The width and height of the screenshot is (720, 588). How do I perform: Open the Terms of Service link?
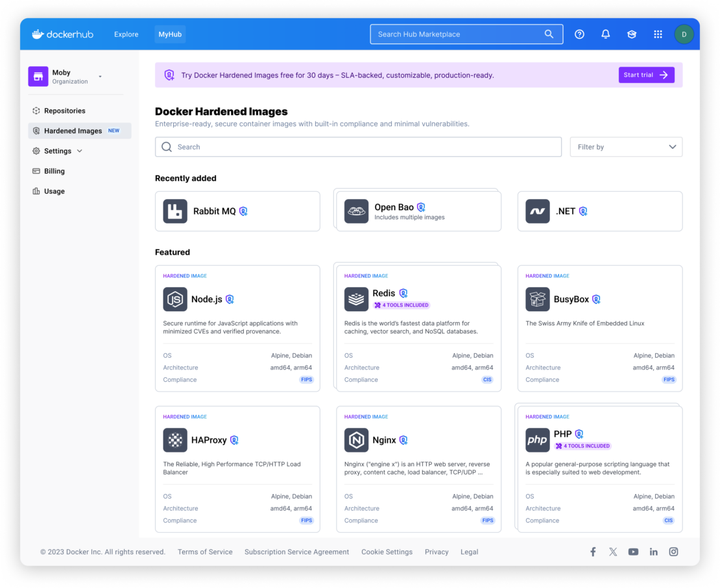[x=205, y=552]
